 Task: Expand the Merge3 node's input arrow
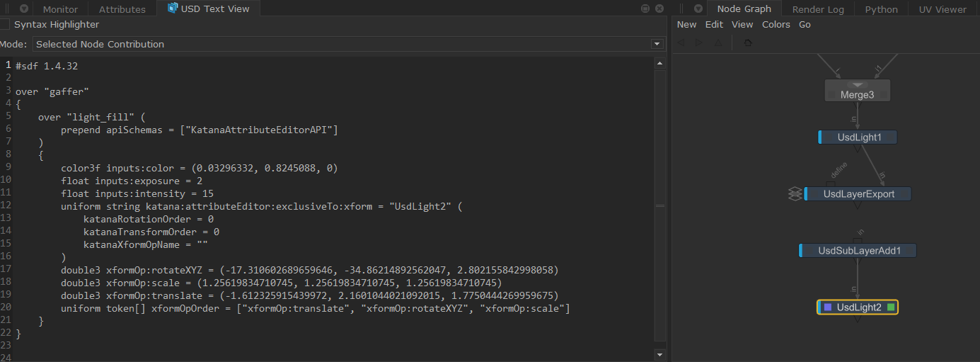pyautogui.click(x=857, y=85)
